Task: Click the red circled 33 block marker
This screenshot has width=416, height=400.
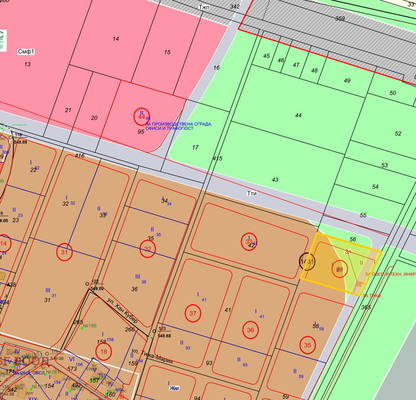Action: coord(249,241)
